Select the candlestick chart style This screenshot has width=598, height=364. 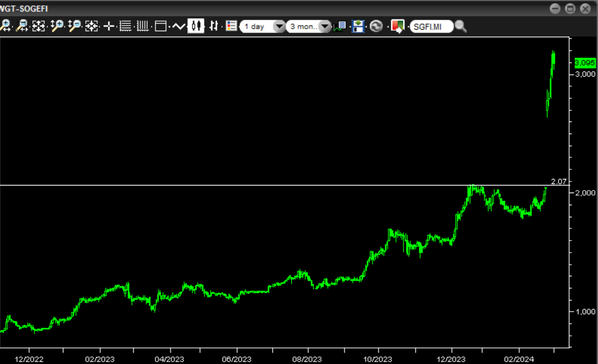point(196,26)
